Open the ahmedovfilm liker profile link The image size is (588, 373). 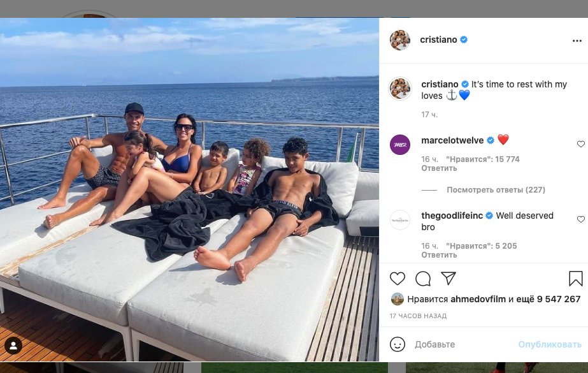point(478,299)
